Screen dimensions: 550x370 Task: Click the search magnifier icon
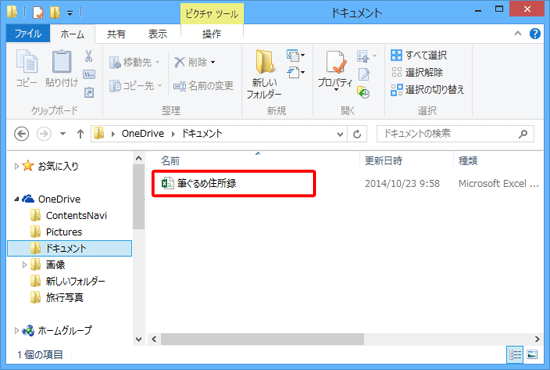point(523,134)
